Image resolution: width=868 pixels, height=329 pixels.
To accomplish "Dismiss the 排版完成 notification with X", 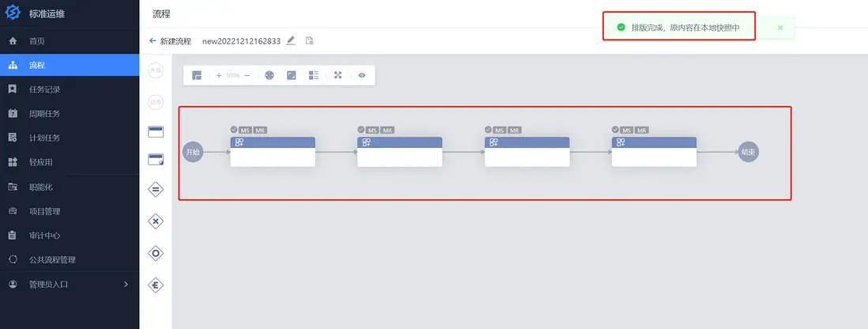I will click(780, 27).
